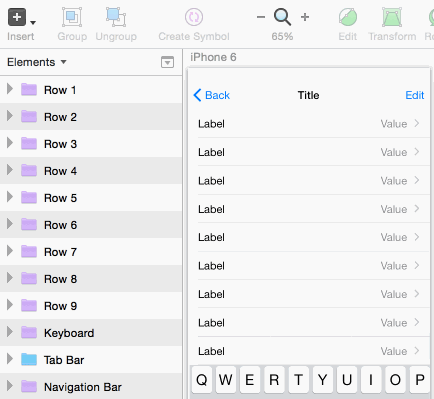Select the Row 5 folder icon

[x=29, y=197]
